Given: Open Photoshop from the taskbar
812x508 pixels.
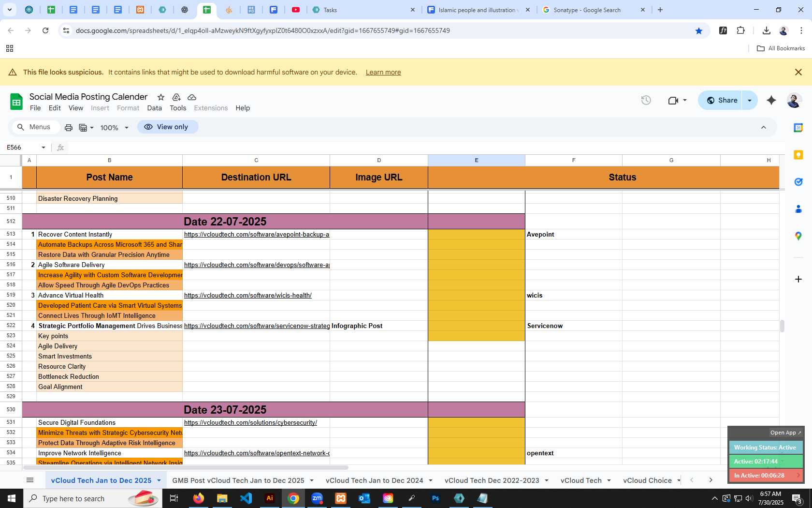Looking at the screenshot, I should 435,498.
